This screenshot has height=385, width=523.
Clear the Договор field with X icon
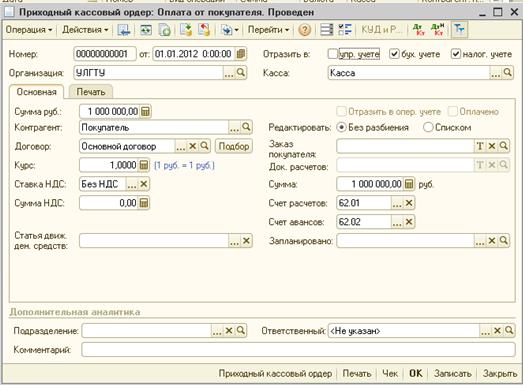192,146
